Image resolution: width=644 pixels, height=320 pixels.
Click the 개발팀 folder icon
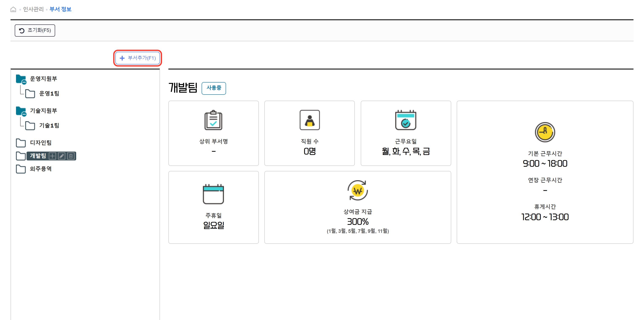[x=21, y=156]
